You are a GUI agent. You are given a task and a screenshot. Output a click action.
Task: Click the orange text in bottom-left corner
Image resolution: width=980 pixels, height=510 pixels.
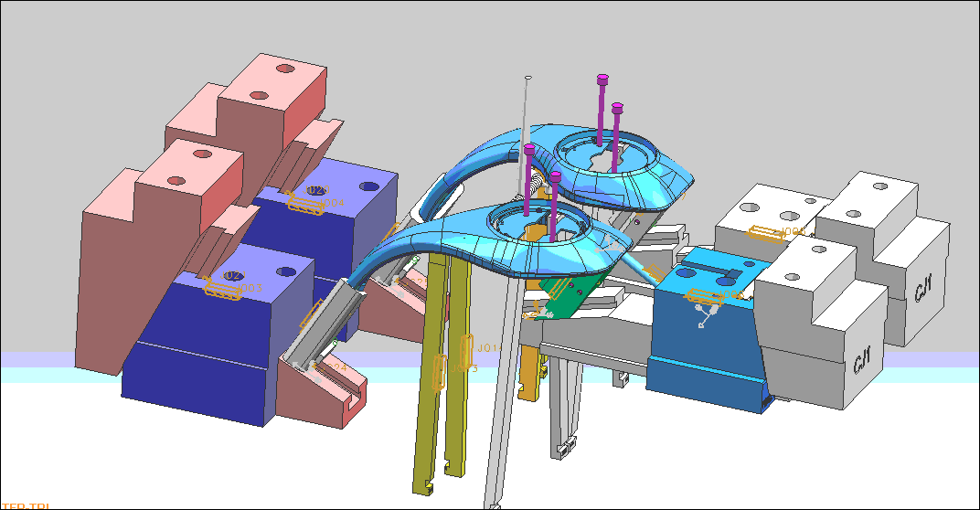coord(26,505)
